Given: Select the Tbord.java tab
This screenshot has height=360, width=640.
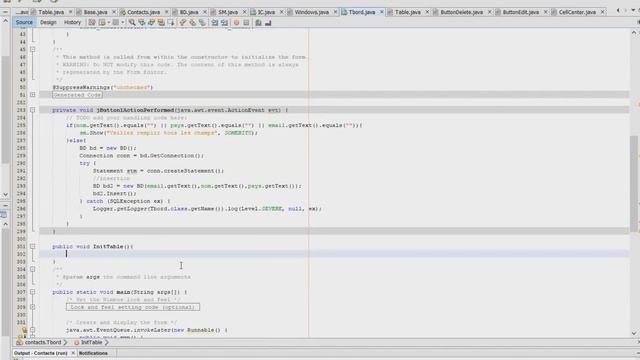Looking at the screenshot, I should pyautogui.click(x=362, y=12).
